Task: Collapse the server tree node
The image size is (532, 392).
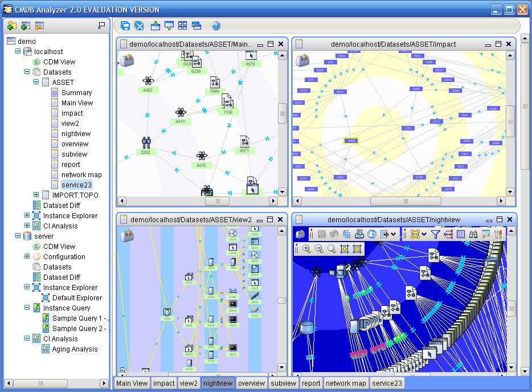Action: coord(18,235)
